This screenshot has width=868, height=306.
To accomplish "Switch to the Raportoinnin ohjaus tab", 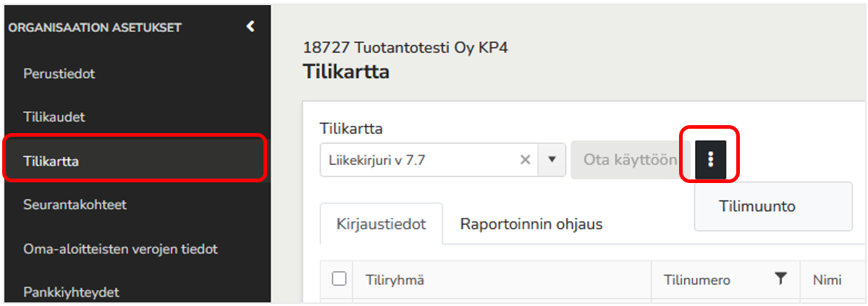I will click(531, 224).
